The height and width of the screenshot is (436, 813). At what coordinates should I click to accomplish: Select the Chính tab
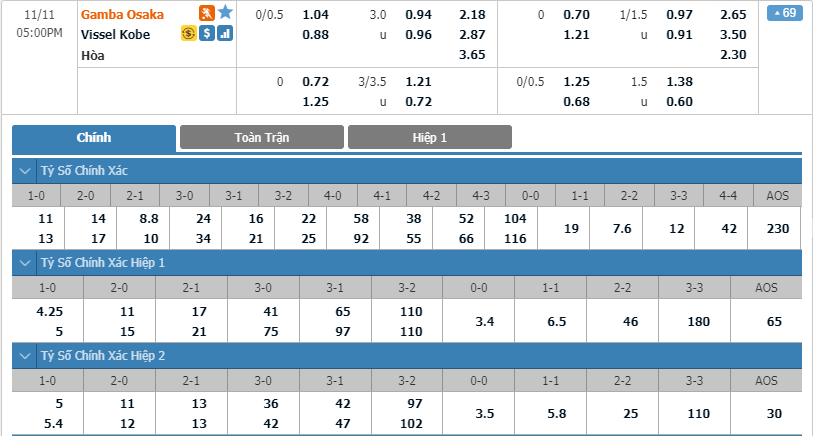click(94, 138)
